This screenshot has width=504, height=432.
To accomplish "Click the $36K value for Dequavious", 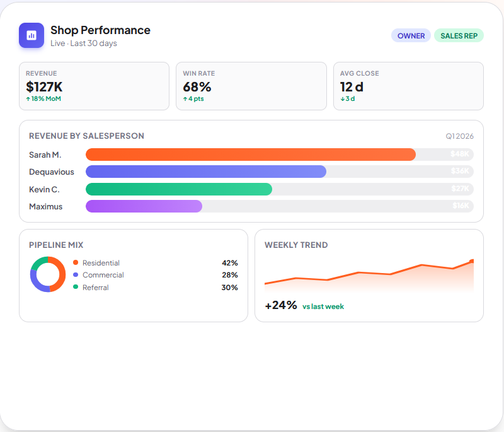I will click(x=460, y=171).
